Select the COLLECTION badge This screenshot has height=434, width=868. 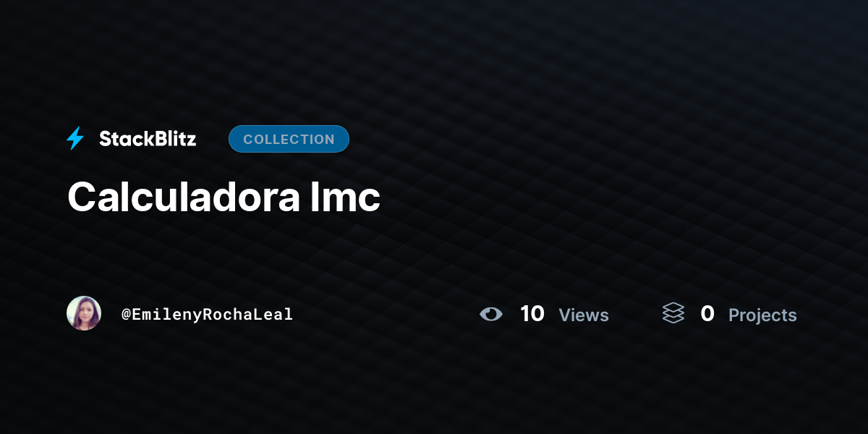tap(289, 139)
